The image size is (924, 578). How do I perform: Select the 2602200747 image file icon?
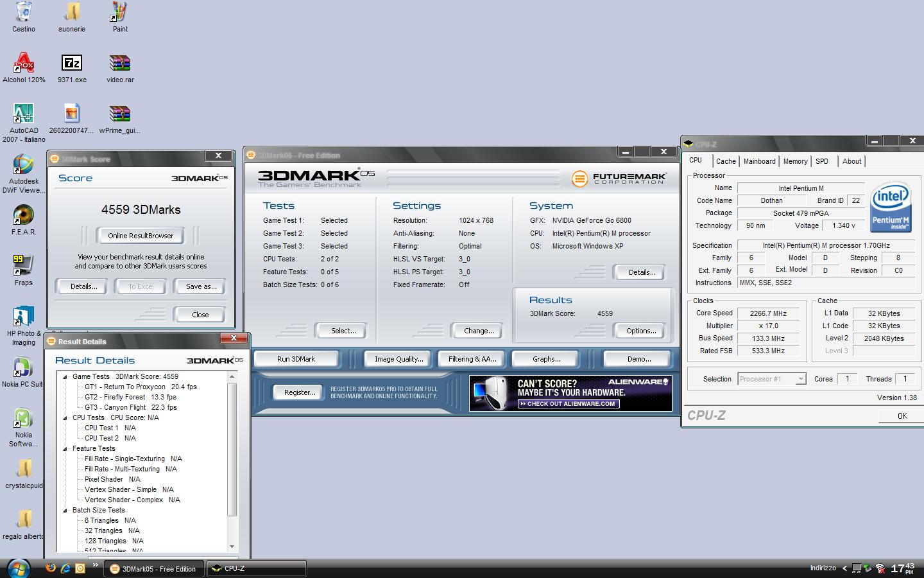72,114
